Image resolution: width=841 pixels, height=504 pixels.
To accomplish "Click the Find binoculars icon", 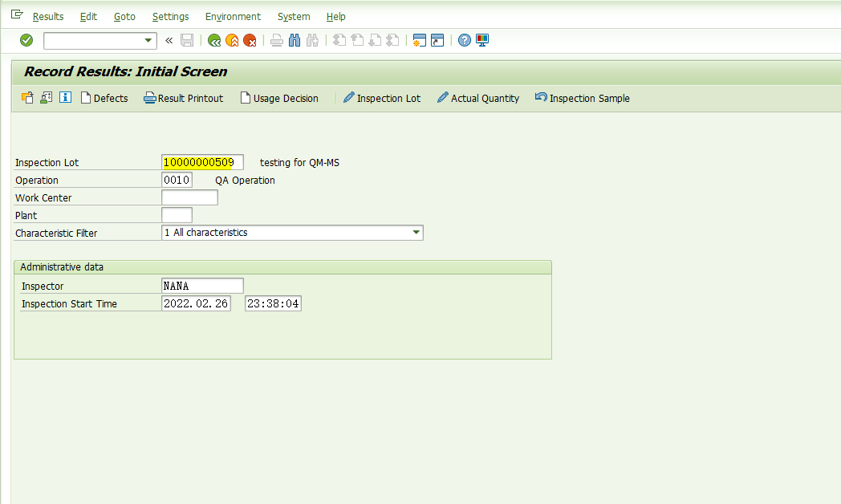I will 294,40.
